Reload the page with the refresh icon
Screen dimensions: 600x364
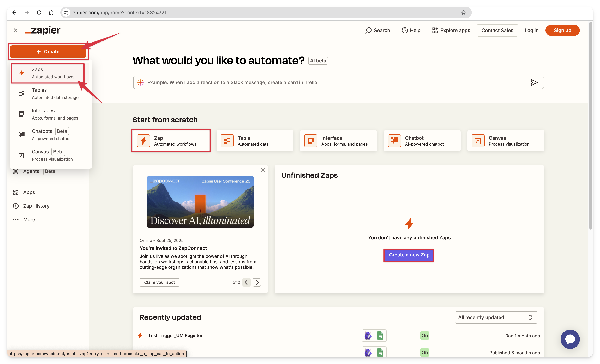(39, 12)
